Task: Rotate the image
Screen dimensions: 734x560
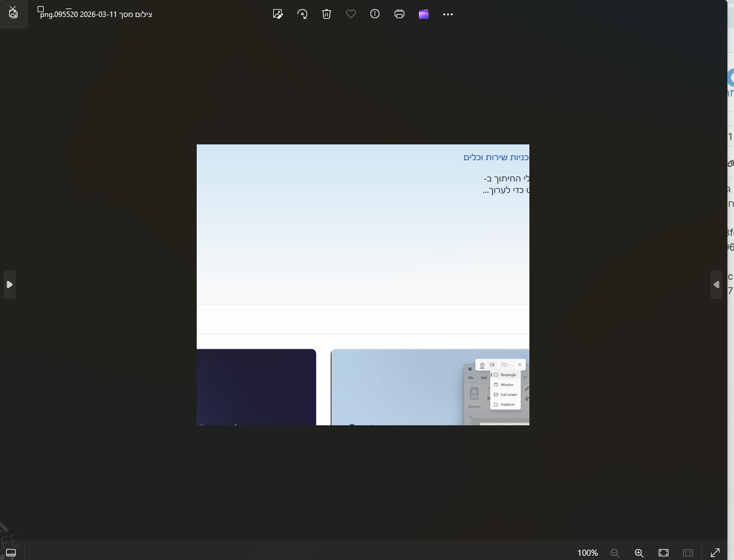Action: (302, 14)
